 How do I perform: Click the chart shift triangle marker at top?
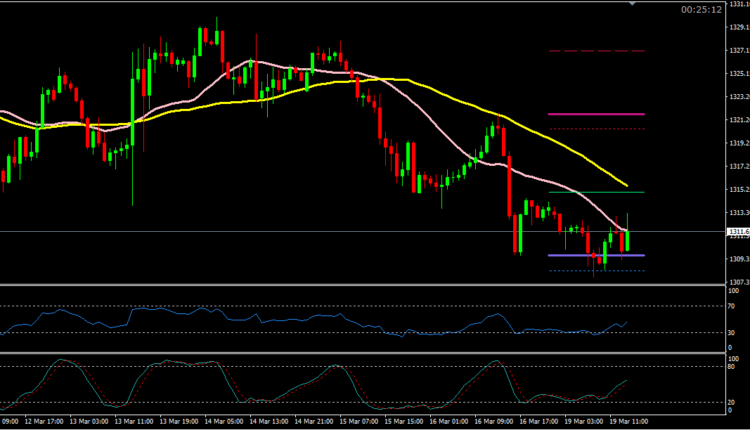(631, 4)
